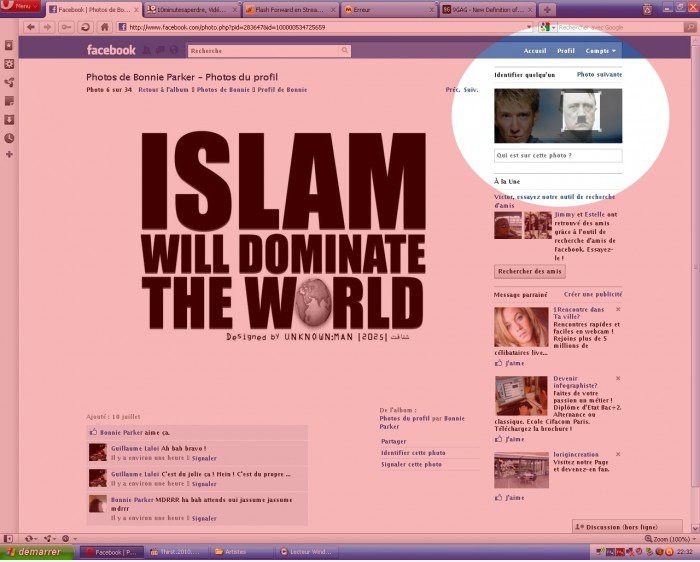Open Lecteur Wind... taskbar item
The height and width of the screenshot is (562, 700).
click(307, 552)
